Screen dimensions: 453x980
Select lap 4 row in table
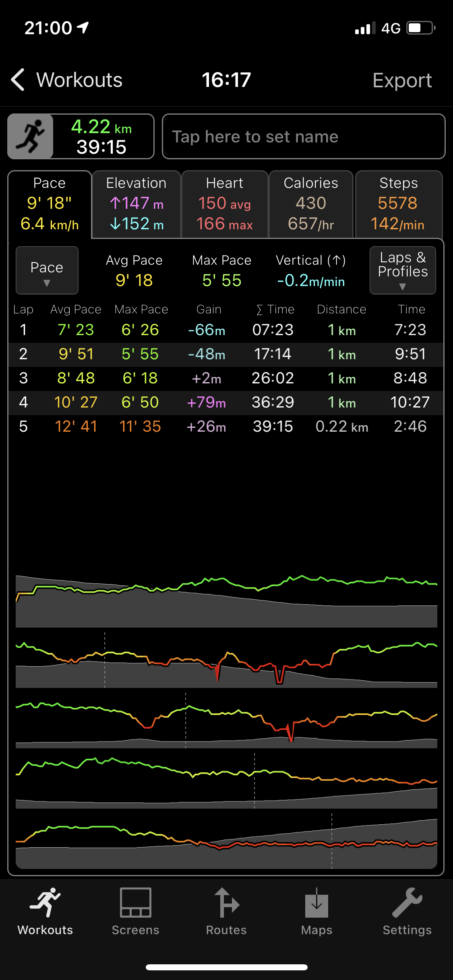coord(226,402)
